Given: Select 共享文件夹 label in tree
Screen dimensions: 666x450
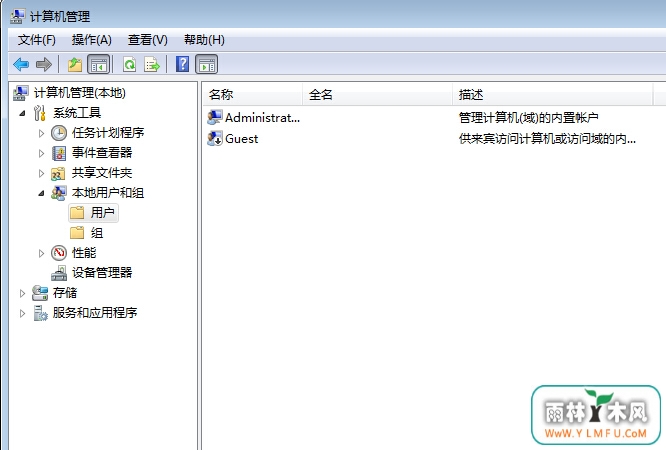Looking at the screenshot, I should pos(102,173).
